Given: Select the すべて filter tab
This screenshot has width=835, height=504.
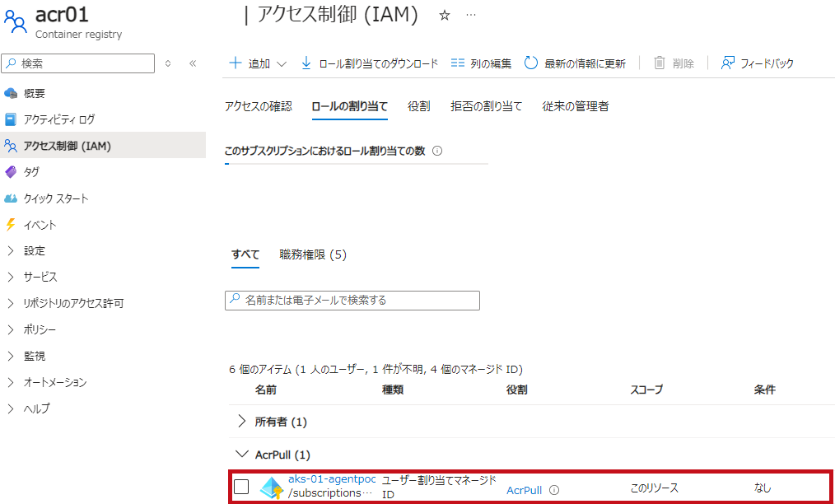Looking at the screenshot, I should tap(245, 254).
